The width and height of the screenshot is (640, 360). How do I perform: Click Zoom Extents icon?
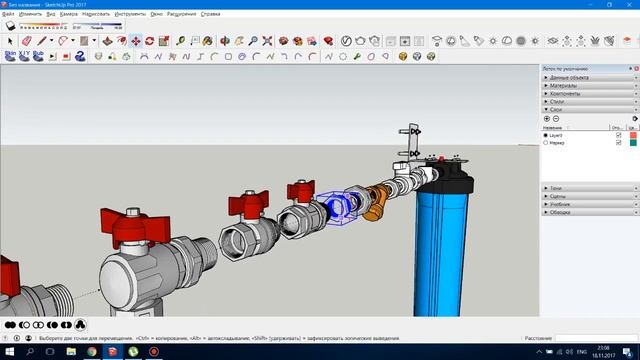[267, 41]
